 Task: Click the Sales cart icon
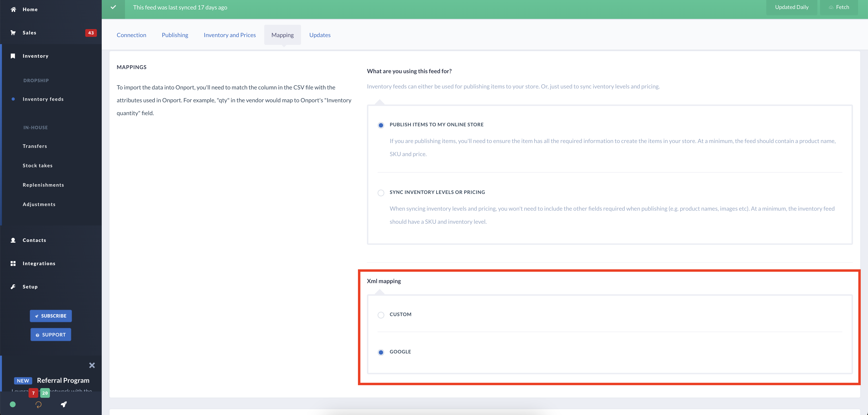click(x=13, y=33)
